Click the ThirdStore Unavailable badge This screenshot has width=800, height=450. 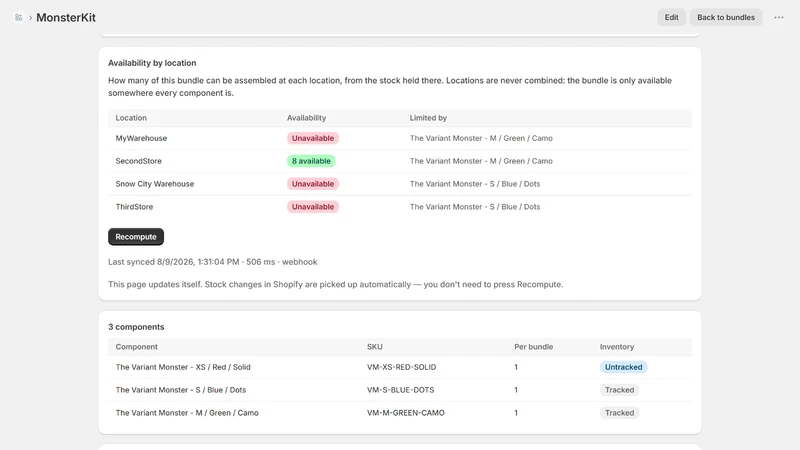(x=313, y=207)
